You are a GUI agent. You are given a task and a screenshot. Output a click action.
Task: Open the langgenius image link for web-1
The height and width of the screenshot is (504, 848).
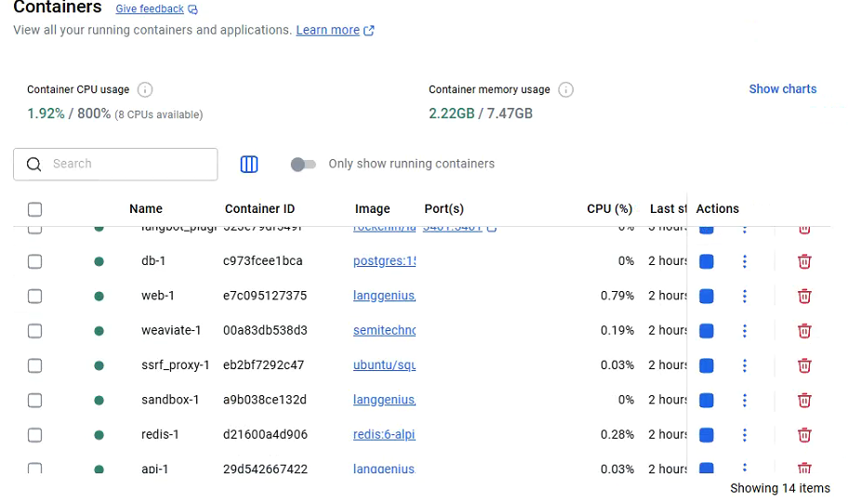pos(385,296)
